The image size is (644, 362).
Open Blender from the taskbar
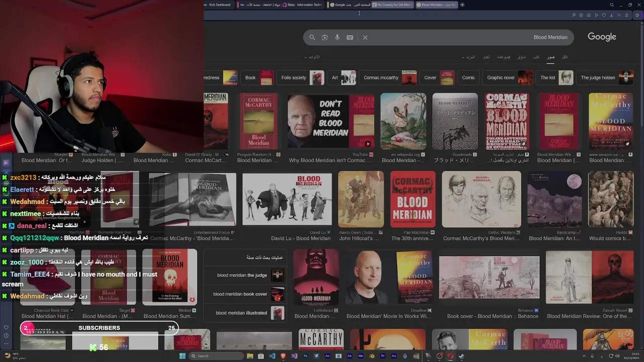click(x=372, y=356)
